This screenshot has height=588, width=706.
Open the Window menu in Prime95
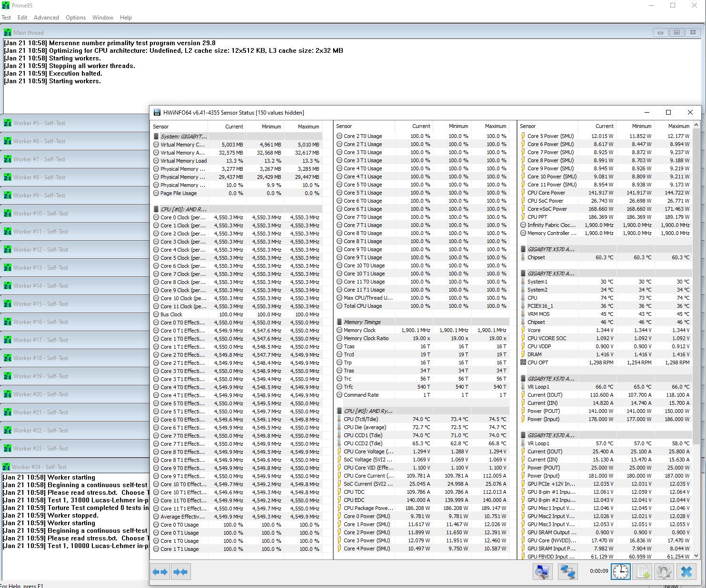(103, 18)
